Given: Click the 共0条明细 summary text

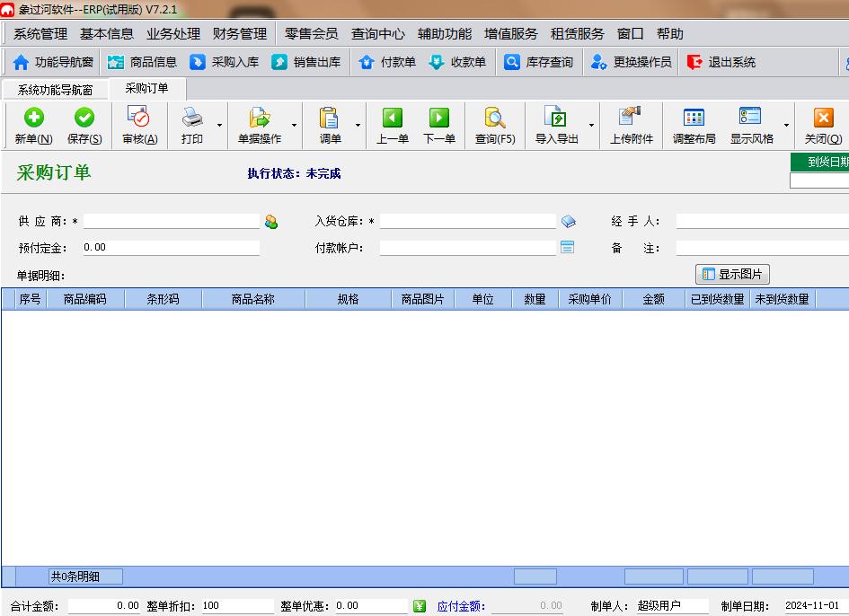Looking at the screenshot, I should (75, 576).
